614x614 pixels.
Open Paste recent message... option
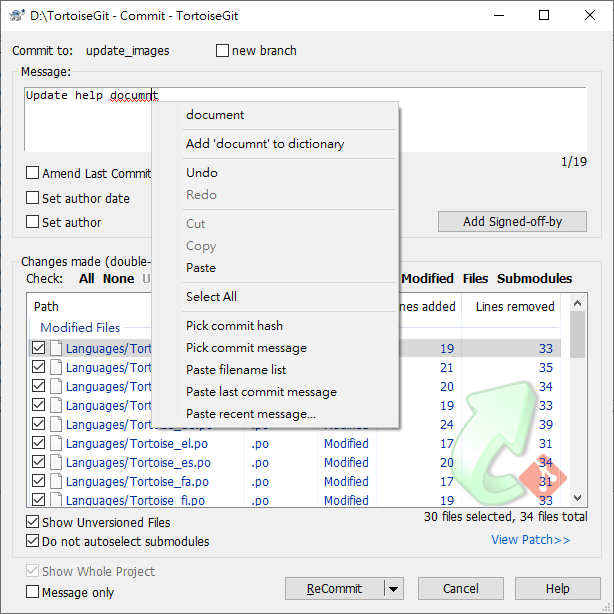coord(250,414)
